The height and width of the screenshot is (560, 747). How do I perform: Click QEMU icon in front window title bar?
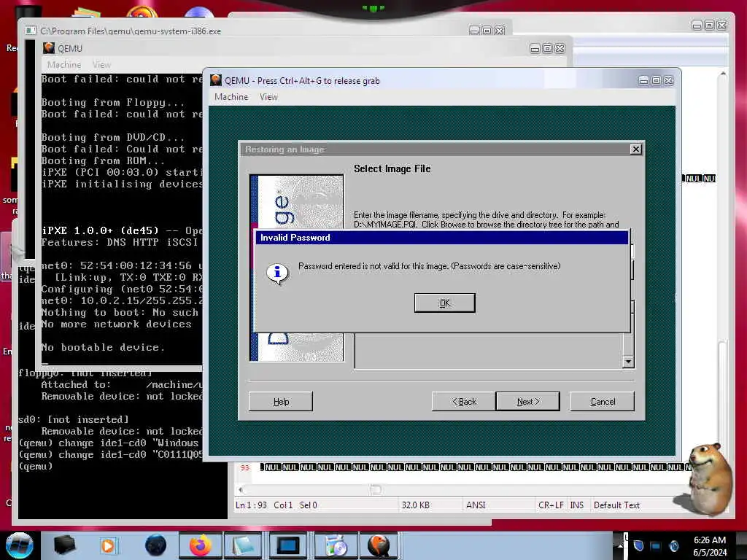click(216, 80)
